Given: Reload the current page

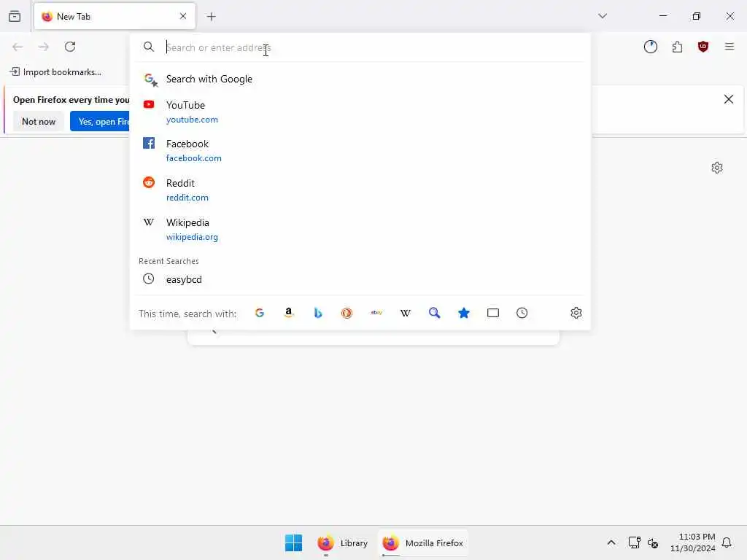Looking at the screenshot, I should (x=70, y=47).
